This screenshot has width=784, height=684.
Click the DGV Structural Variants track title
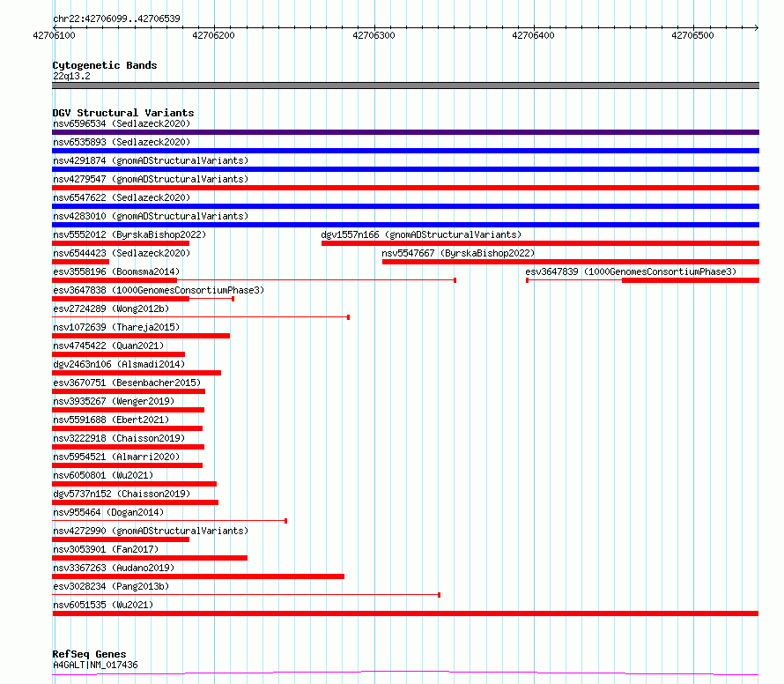123,113
